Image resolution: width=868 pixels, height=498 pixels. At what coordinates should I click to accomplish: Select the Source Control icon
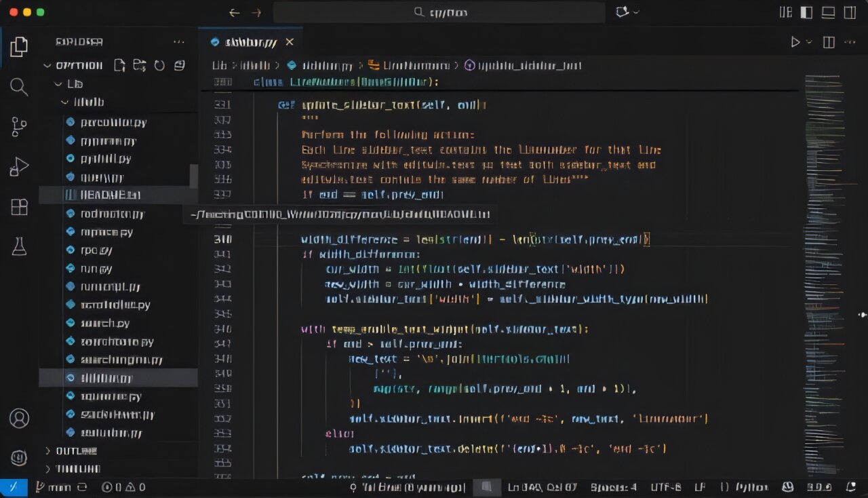18,126
